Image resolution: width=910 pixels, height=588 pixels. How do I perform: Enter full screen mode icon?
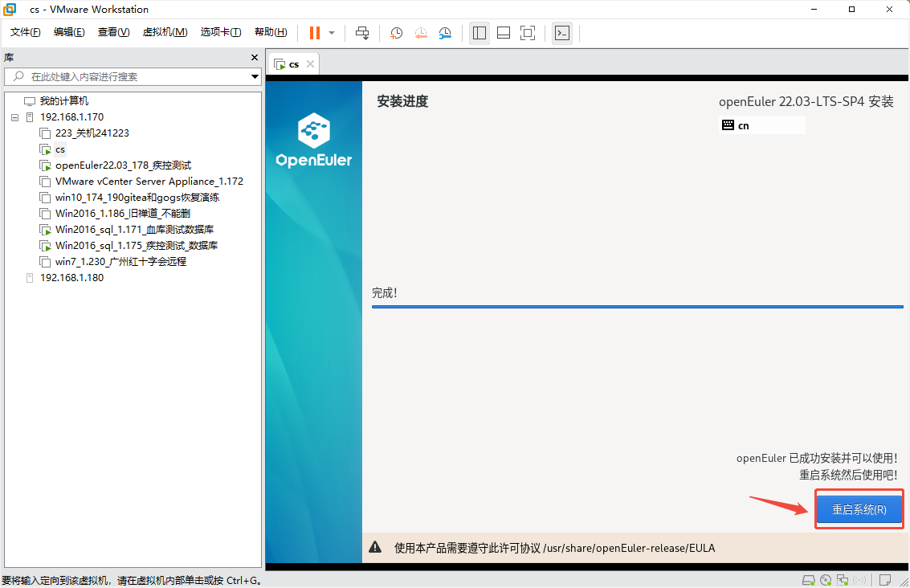click(528, 33)
